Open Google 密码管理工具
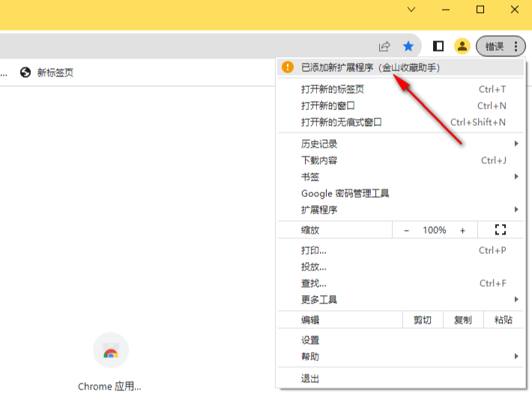The height and width of the screenshot is (406, 532). coord(400,193)
